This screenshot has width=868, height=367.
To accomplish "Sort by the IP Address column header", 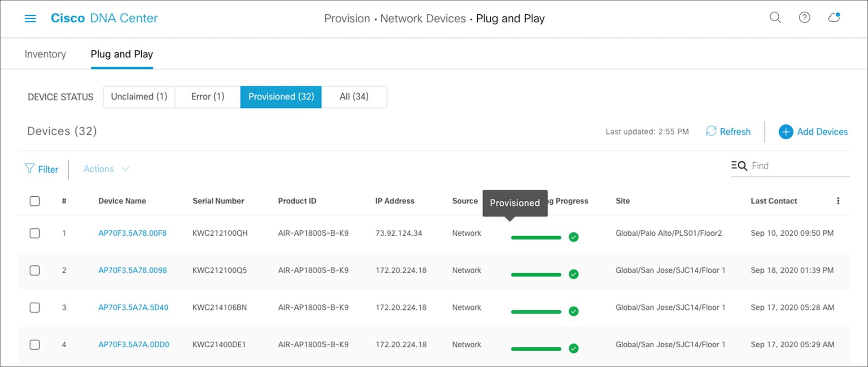I will coord(395,201).
